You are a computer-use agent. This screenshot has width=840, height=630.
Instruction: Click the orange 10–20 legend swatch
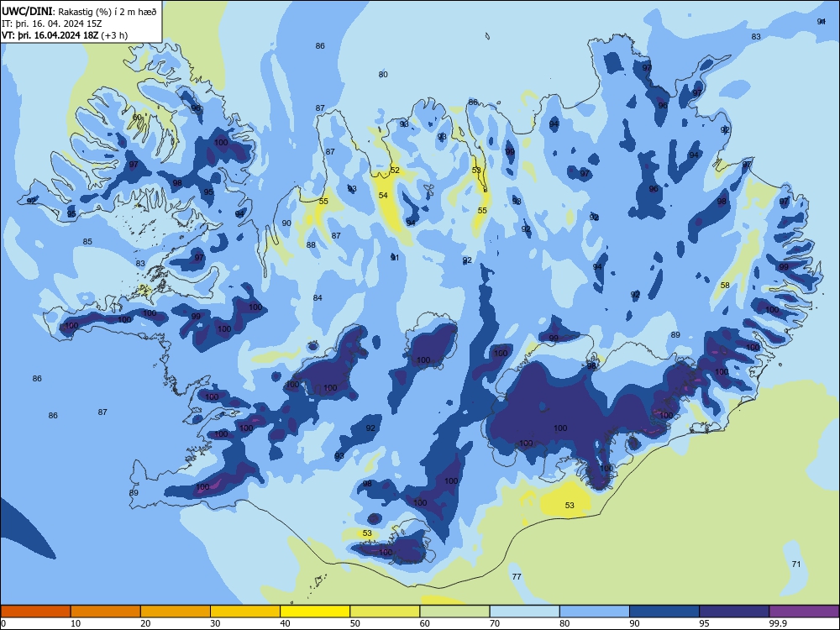[x=106, y=612]
